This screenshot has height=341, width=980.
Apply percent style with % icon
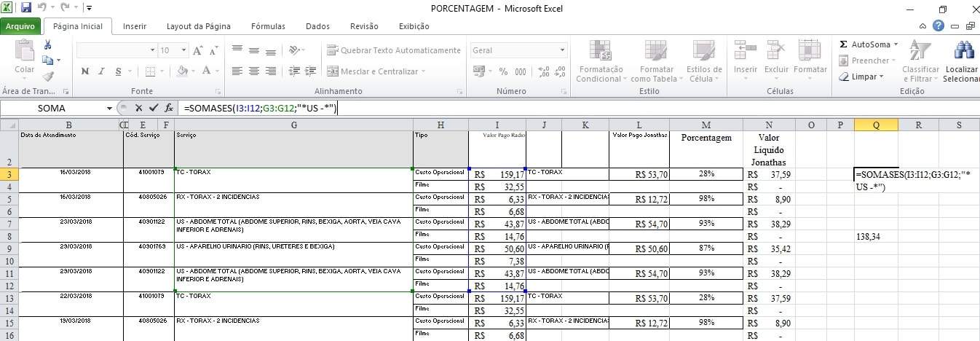[x=503, y=71]
